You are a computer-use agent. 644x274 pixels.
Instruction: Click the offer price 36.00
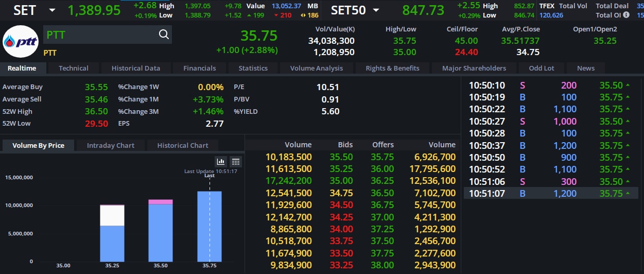pos(382,169)
